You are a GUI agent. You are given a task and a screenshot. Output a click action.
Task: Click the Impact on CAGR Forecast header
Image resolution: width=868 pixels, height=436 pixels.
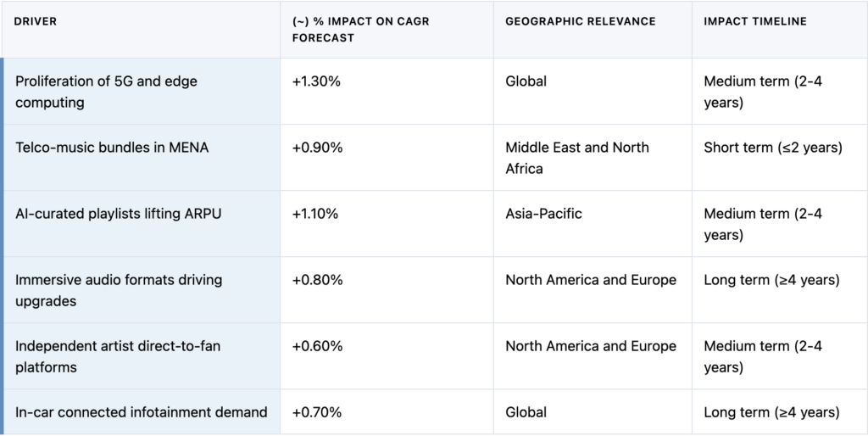point(360,29)
